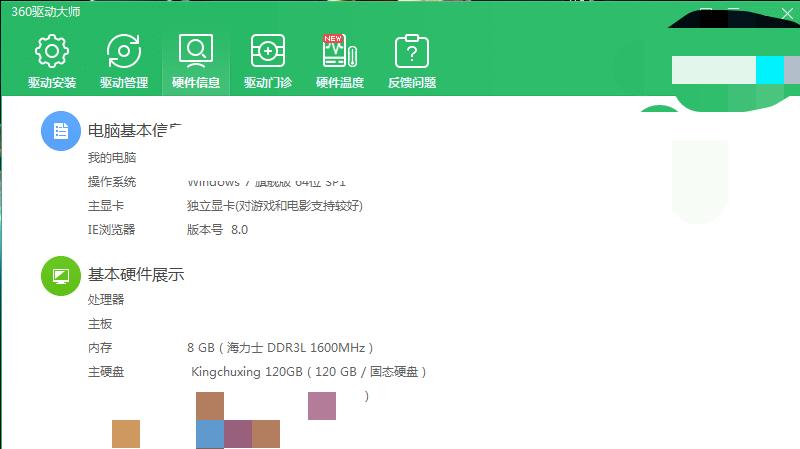This screenshot has width=800, height=449.
Task: Click the 我的电脑 label
Action: (112, 158)
